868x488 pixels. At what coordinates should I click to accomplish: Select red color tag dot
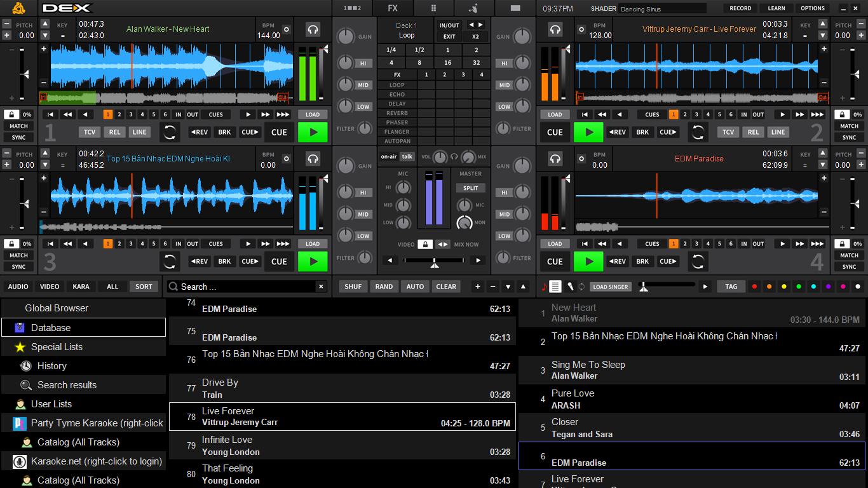pos(754,287)
